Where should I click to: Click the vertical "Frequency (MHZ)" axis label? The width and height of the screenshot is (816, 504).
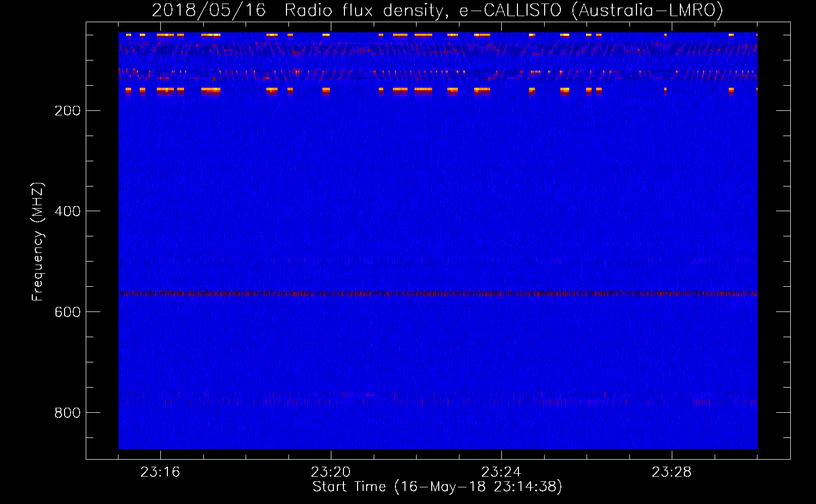[38, 242]
